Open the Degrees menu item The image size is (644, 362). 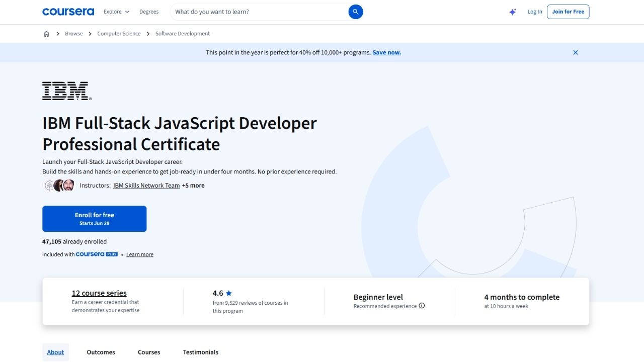149,12
